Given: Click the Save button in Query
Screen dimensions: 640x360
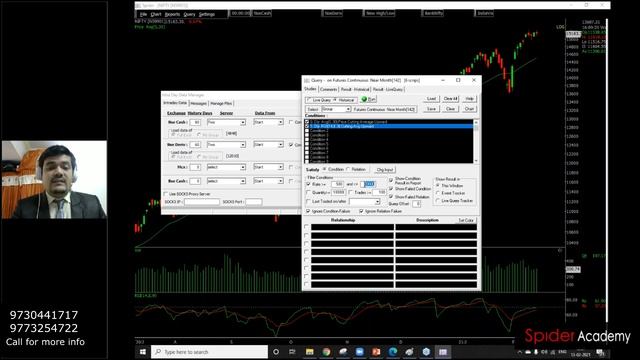Looking at the screenshot, I should [431, 109].
